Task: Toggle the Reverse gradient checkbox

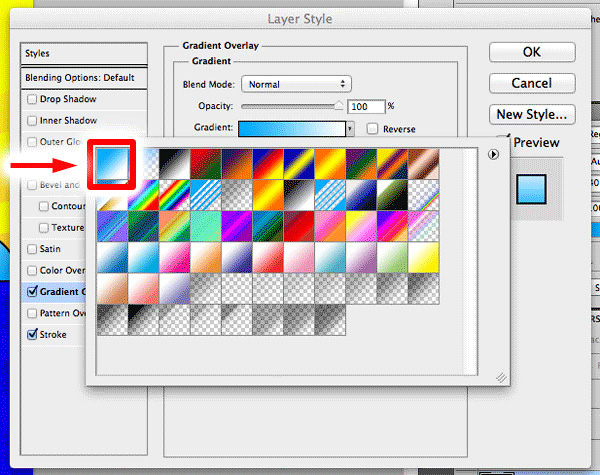Action: [373, 128]
